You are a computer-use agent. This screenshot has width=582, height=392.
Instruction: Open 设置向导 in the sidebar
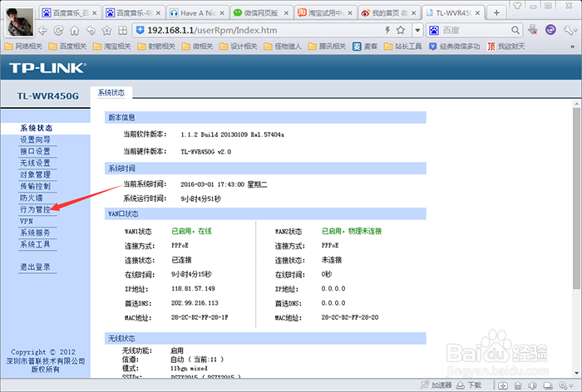pos(35,140)
